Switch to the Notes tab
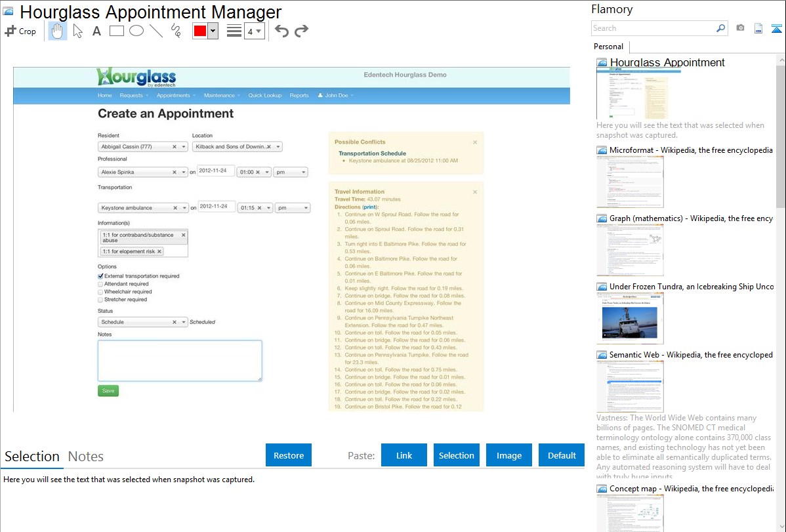This screenshot has height=532, width=786. tap(86, 457)
